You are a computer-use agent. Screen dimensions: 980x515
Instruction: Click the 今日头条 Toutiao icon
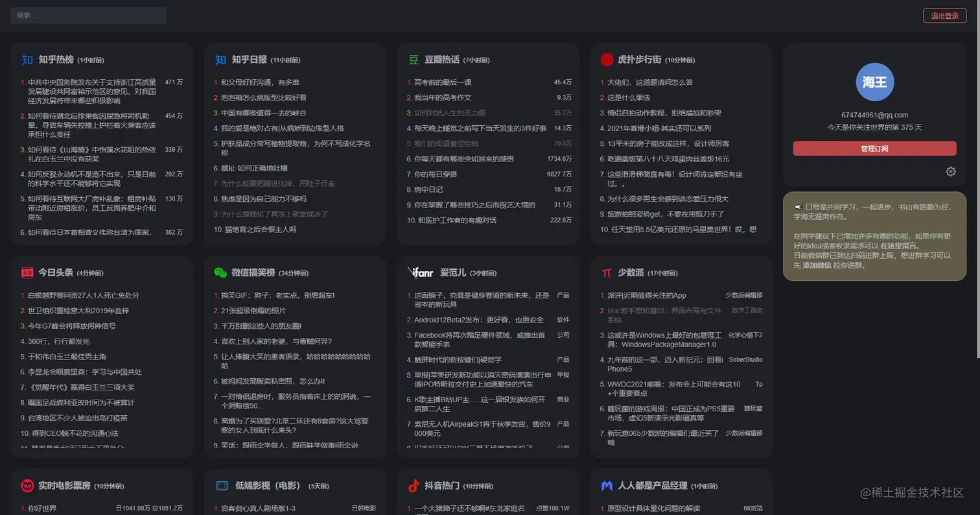tap(26, 272)
